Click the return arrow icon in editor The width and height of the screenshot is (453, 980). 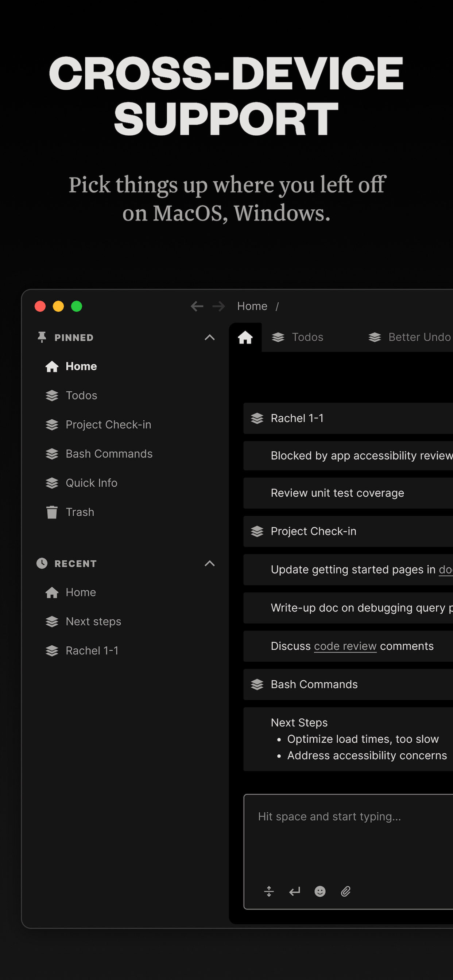click(x=295, y=891)
